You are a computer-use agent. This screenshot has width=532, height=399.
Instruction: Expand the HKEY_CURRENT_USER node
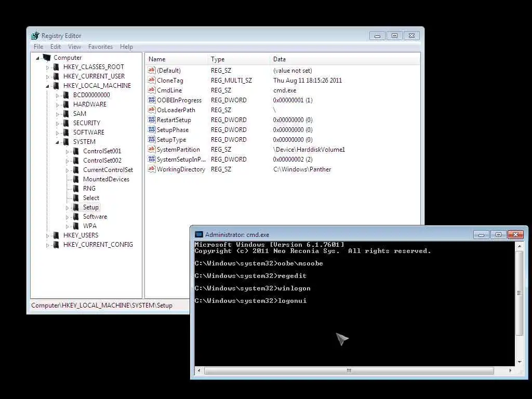click(x=47, y=77)
